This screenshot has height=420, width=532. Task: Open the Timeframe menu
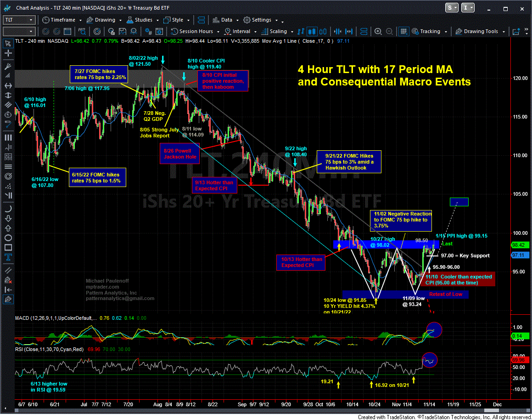(x=59, y=20)
